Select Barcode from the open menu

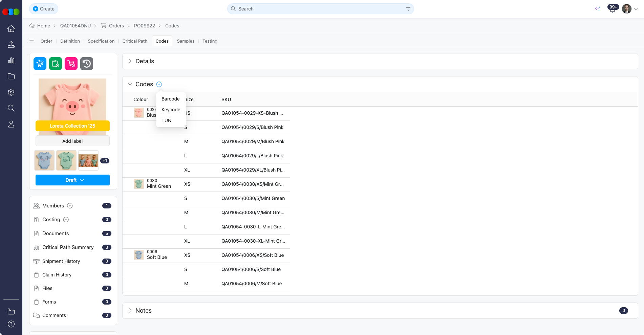(x=170, y=99)
